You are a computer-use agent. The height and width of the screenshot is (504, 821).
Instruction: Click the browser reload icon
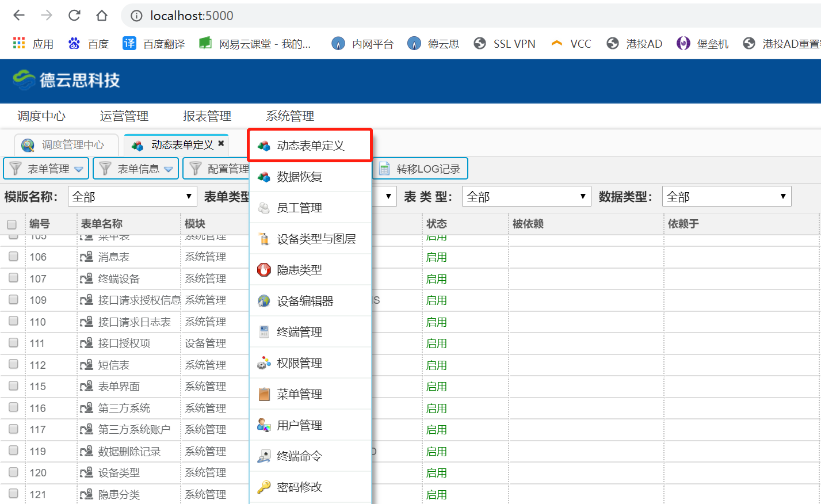[74, 16]
